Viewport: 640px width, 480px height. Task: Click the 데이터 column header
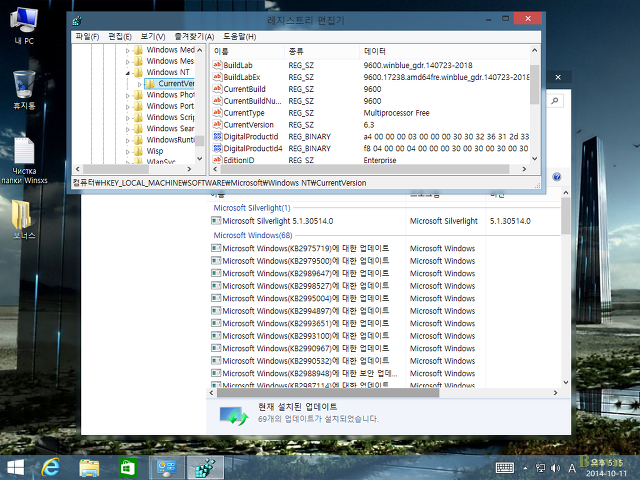click(x=444, y=51)
